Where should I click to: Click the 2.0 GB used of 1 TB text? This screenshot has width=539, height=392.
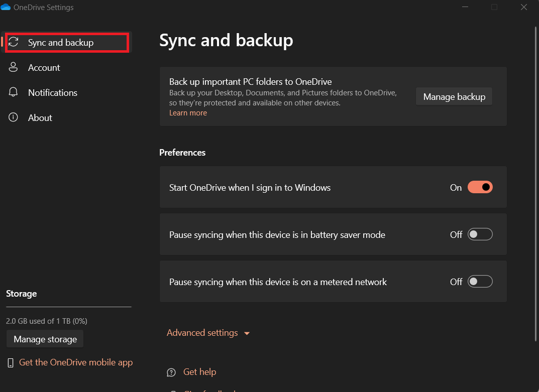pyautogui.click(x=46, y=321)
